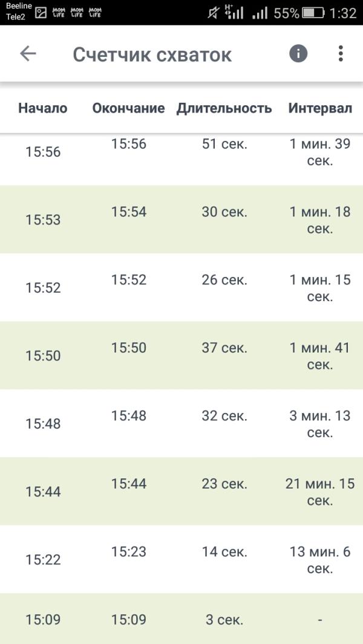The image size is (363, 644).
Task: Select the row with 37 сек. duration
Action: coord(181,356)
